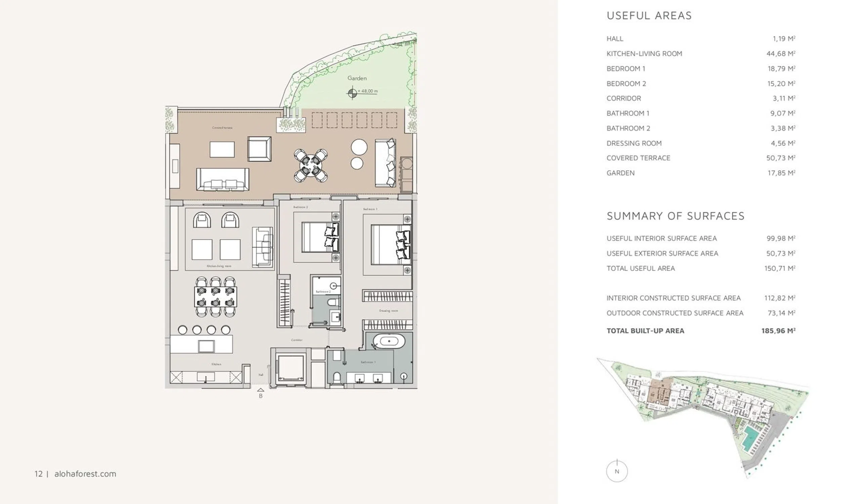Select the KITCHEN-LIVING ROOM area entry
Viewport: 846px width, 504px height.
644,54
